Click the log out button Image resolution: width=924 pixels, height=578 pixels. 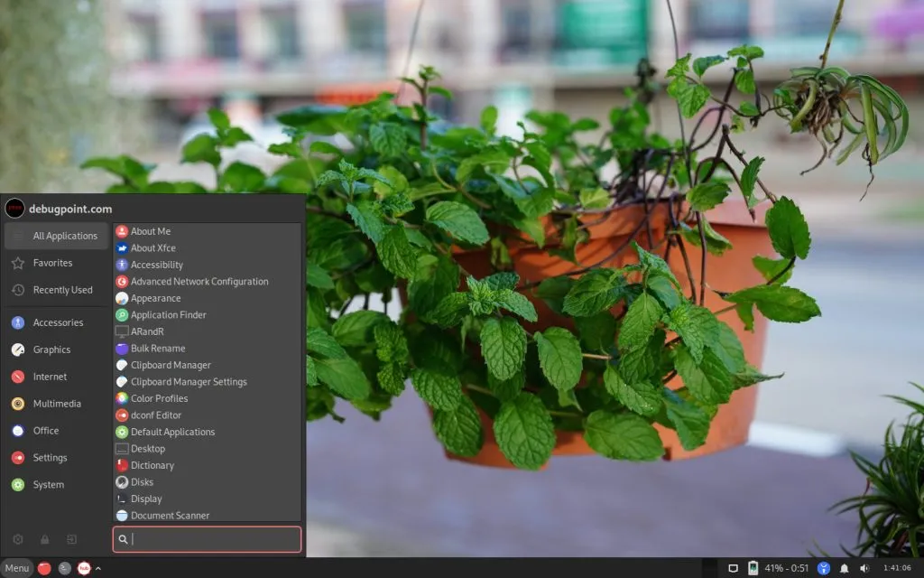[x=71, y=539]
